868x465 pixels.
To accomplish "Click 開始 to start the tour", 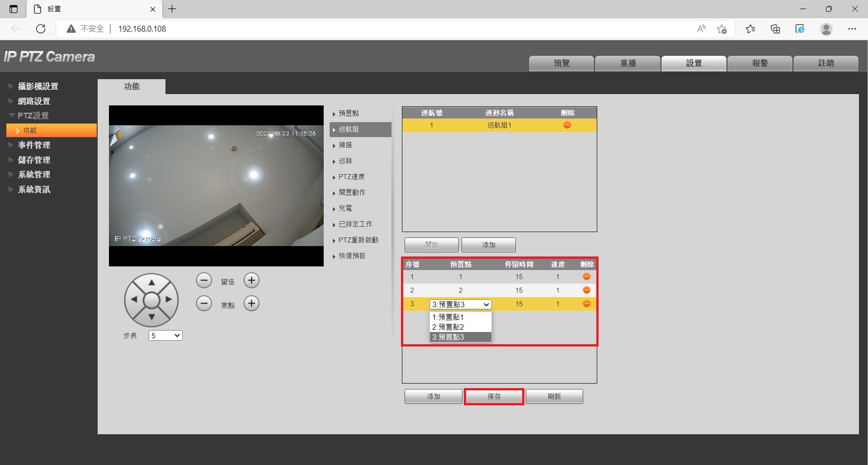I will 432,245.
